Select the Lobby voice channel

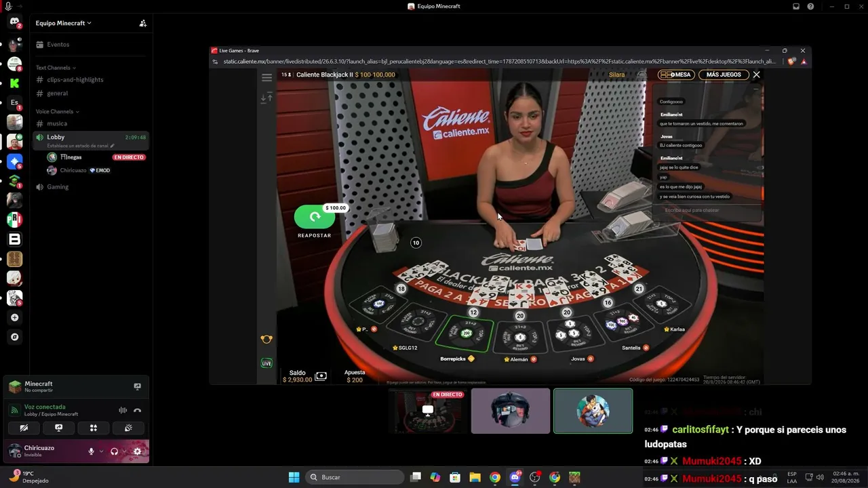(x=91, y=140)
